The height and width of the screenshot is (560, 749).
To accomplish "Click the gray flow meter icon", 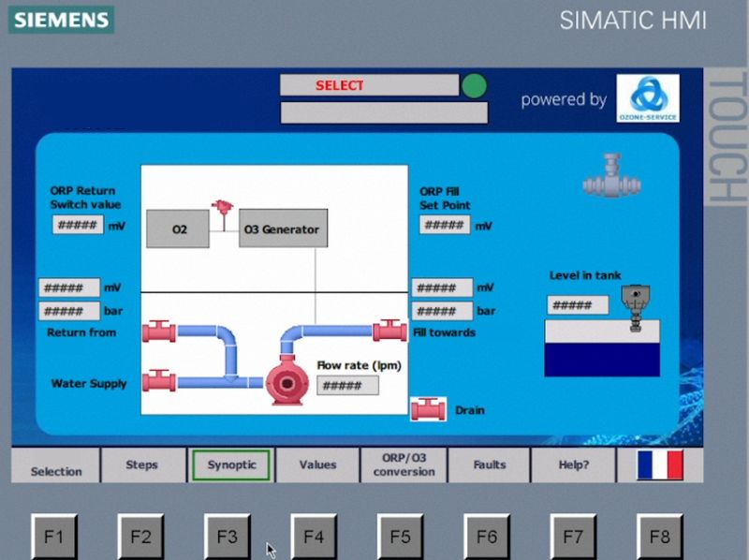I will pyautogui.click(x=612, y=175).
